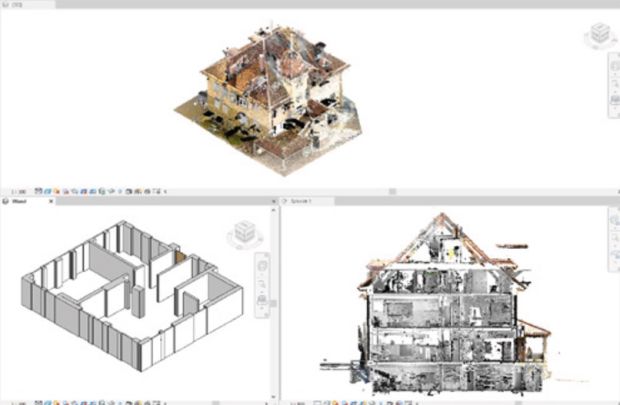The width and height of the screenshot is (620, 405).
Task: Show Rendering Dialog from top view control bar
Action: pyautogui.click(x=74, y=191)
